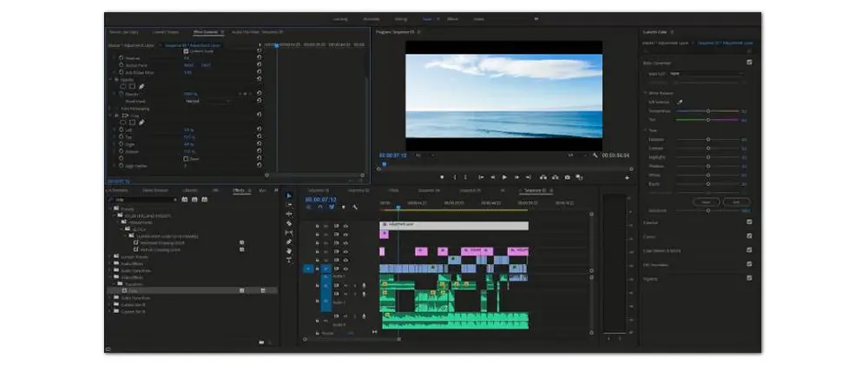Select the Pen tool in timeline toolbar
The image size is (868, 365).
pyautogui.click(x=289, y=242)
